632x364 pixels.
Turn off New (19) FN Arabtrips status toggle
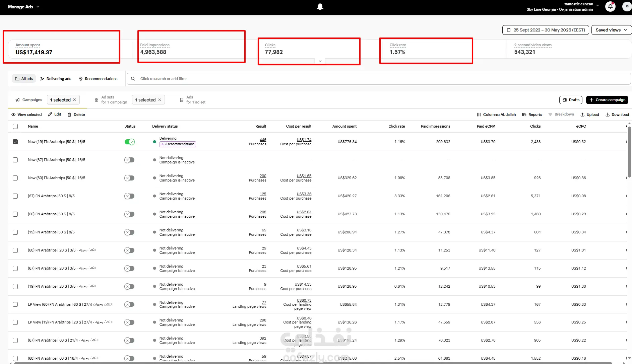coord(129,142)
